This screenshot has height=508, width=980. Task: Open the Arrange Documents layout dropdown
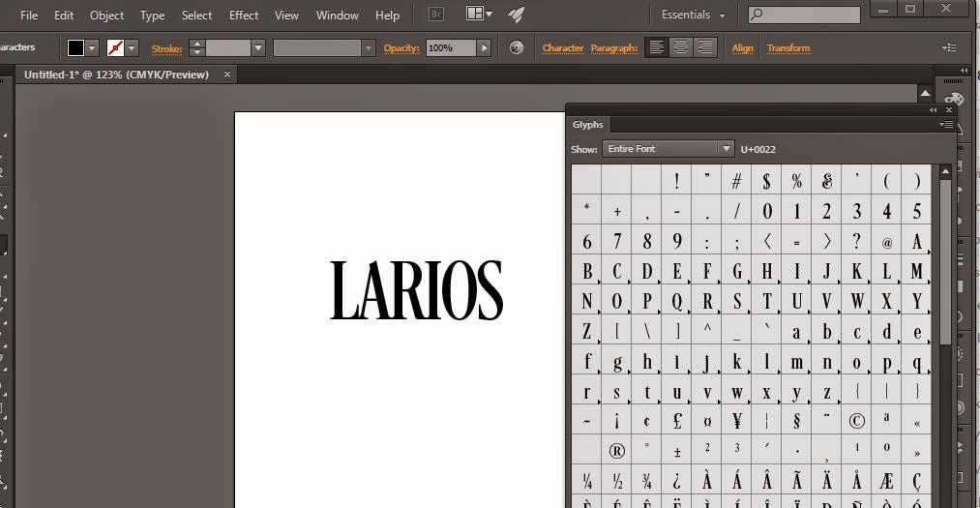coord(479,14)
